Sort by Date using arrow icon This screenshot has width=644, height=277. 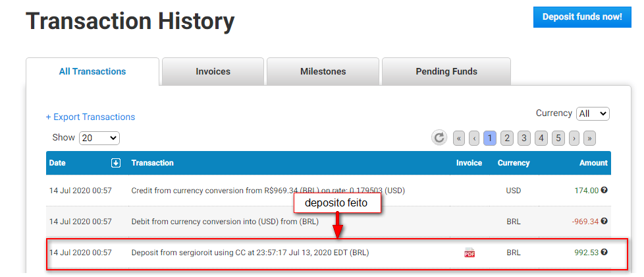click(116, 163)
